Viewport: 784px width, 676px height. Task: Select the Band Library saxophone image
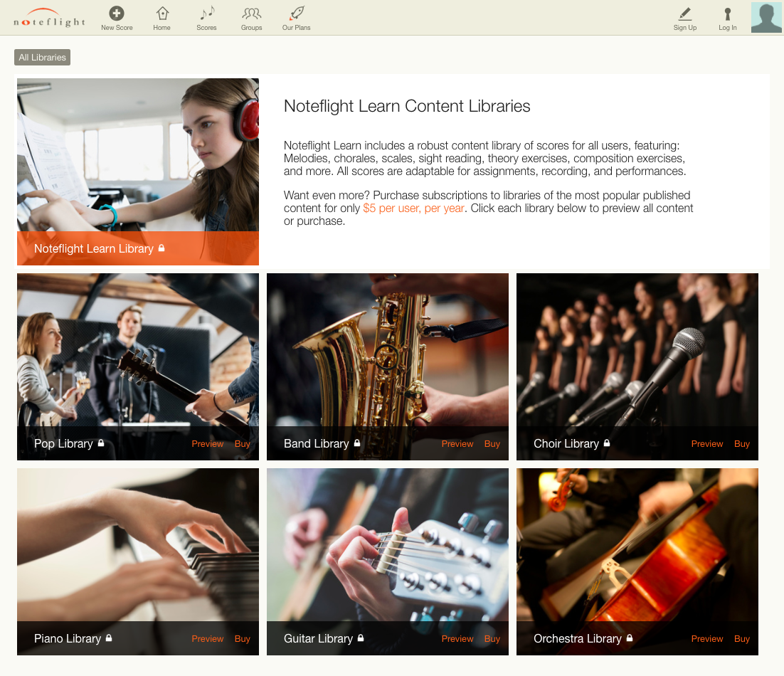coord(388,349)
